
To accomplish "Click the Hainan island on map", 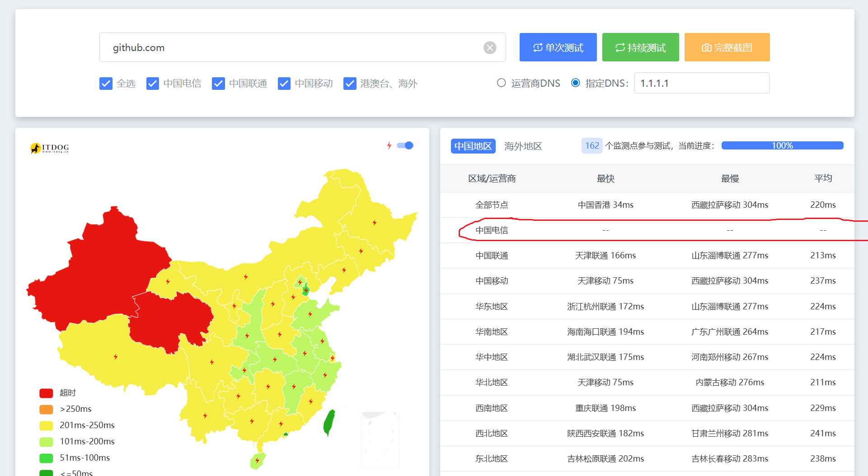I will click(257, 461).
